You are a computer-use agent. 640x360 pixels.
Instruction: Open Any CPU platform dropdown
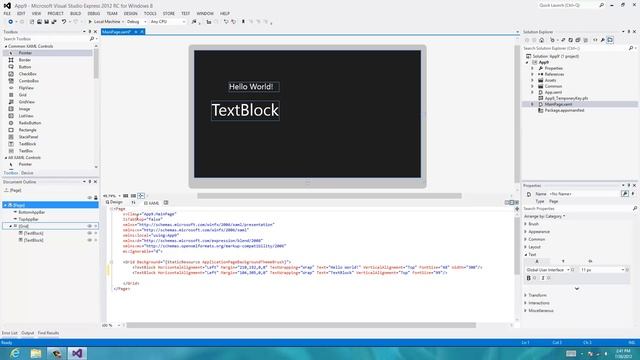pos(168,22)
